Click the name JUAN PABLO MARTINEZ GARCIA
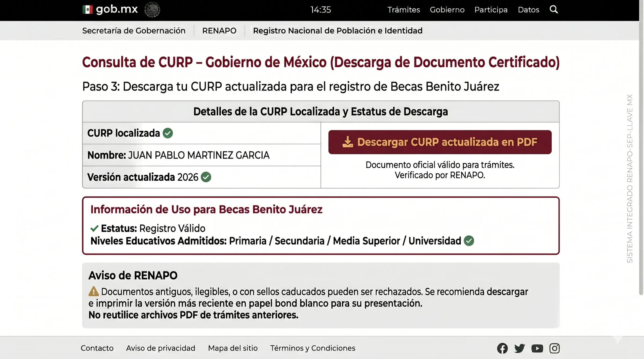This screenshot has width=644, height=359. 199,155
